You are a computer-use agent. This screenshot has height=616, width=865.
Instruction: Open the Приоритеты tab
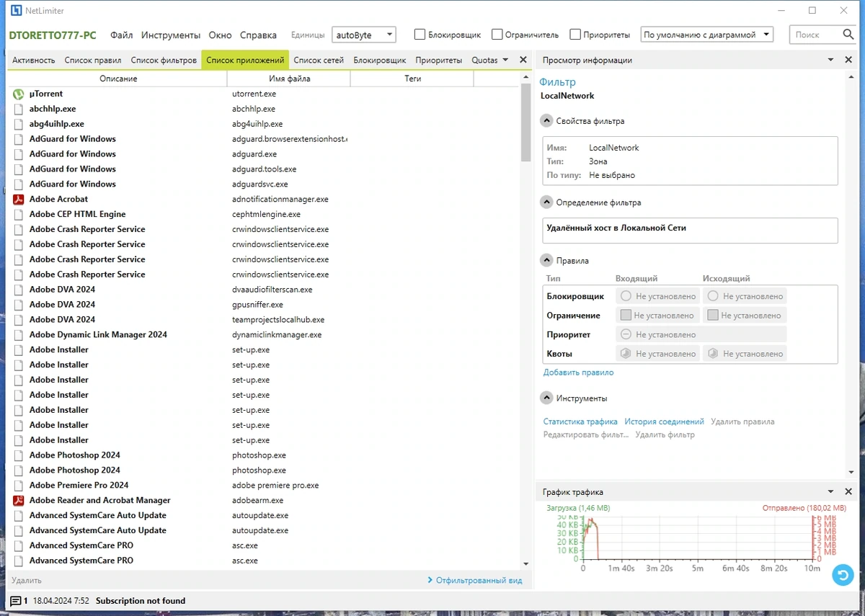[439, 60]
